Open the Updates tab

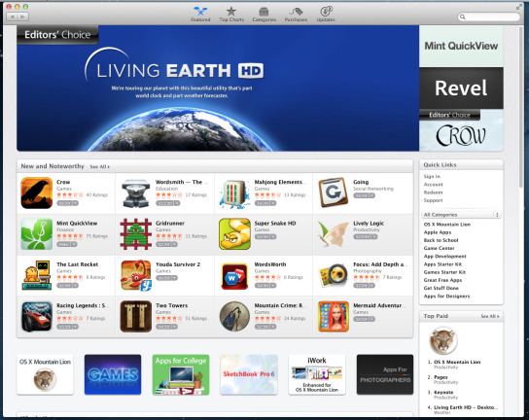click(x=326, y=15)
